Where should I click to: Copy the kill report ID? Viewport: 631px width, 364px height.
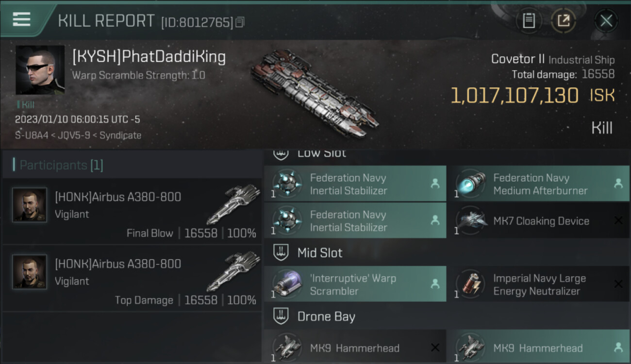(x=241, y=22)
